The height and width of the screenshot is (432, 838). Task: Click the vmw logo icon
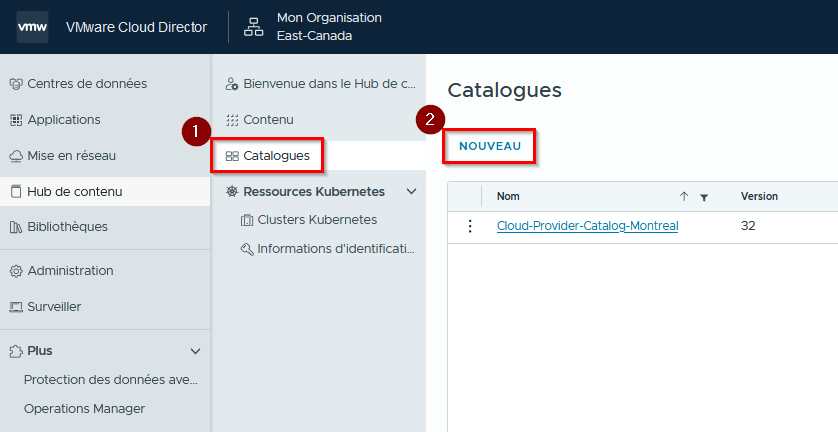click(33, 27)
